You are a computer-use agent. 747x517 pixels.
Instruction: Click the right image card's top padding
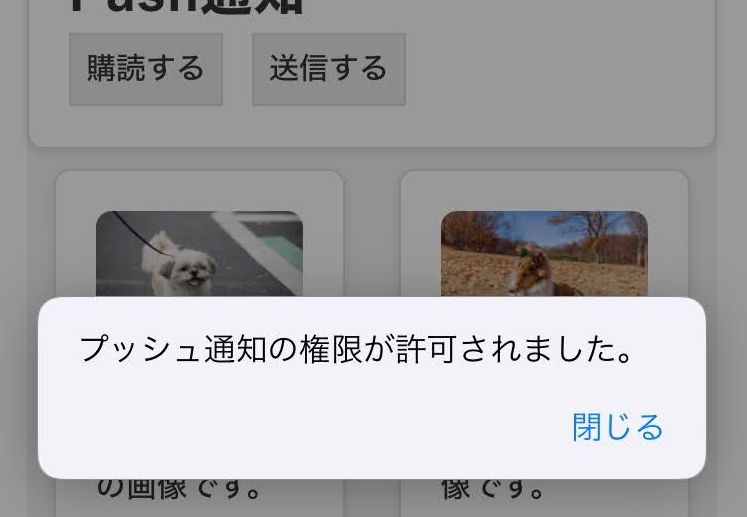[x=544, y=191]
